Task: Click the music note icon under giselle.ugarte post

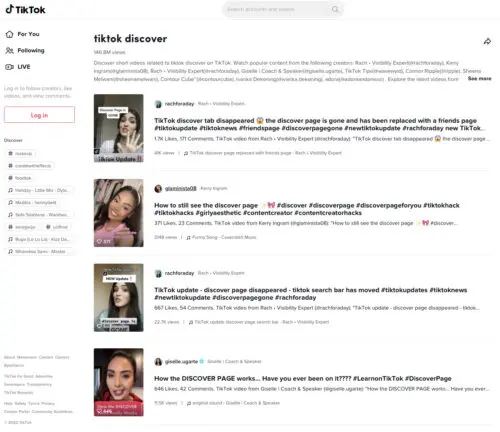Action: pos(189,403)
